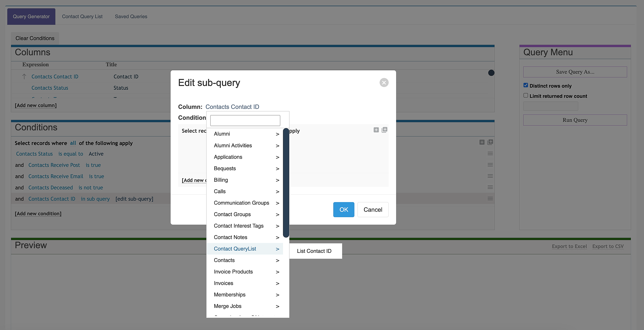Viewport: 644px width, 330px height.
Task: Toggle Distinct rows only checkbox
Action: [526, 85]
